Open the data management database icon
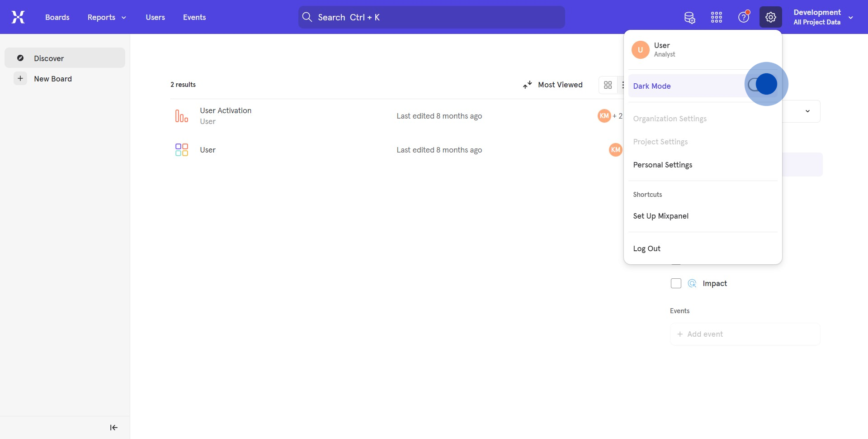 (689, 18)
